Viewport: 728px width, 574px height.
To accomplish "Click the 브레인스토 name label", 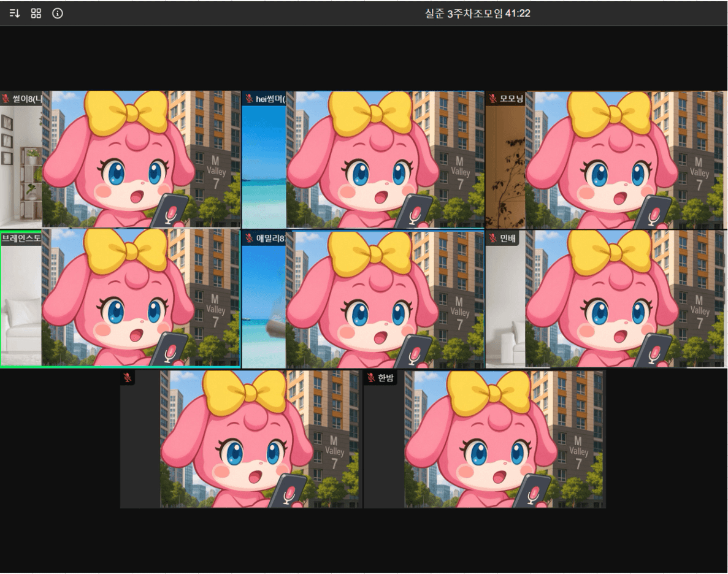I will click(x=21, y=238).
